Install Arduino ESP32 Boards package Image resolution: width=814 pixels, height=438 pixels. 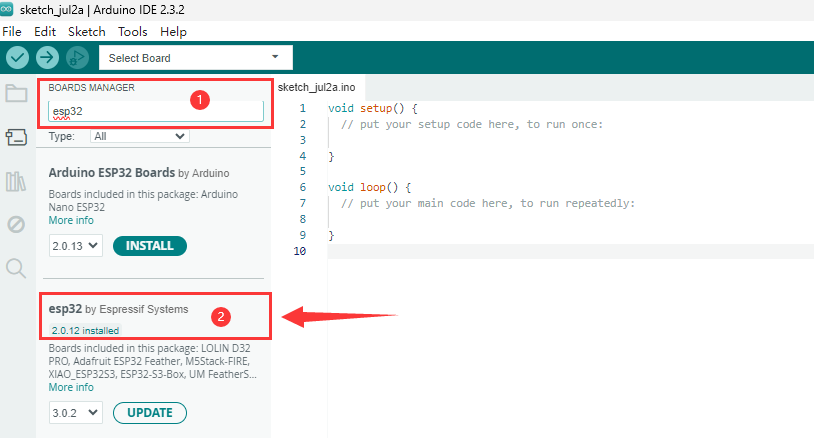click(x=150, y=246)
